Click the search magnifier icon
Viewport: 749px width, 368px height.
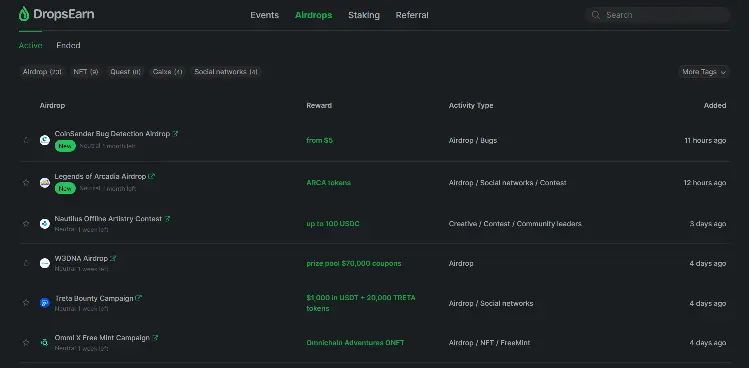pyautogui.click(x=596, y=15)
